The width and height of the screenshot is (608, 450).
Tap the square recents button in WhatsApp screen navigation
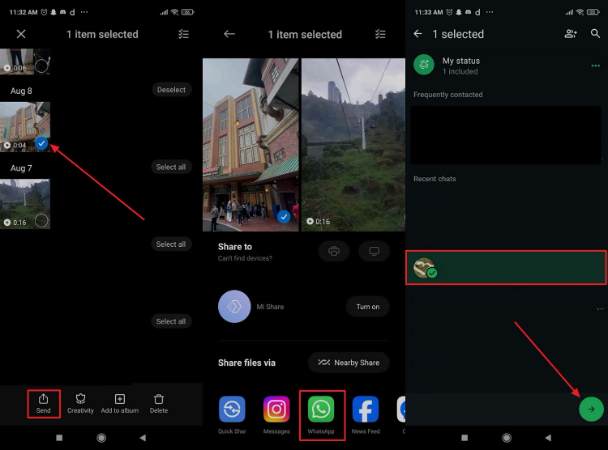click(465, 438)
